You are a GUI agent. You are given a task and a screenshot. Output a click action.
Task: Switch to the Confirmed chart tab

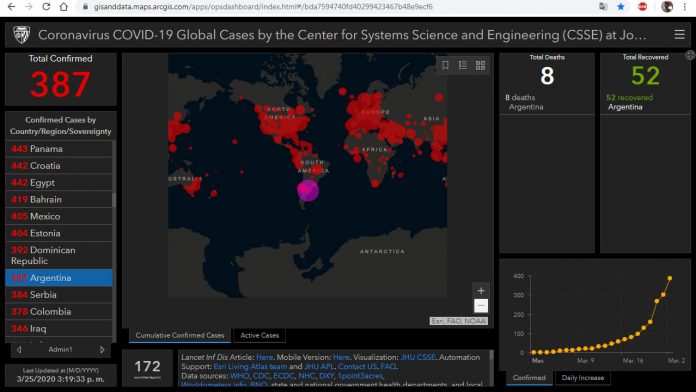pyautogui.click(x=529, y=378)
